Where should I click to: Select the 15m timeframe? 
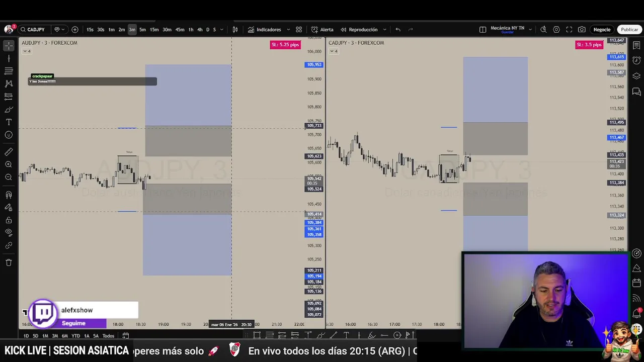tap(154, 30)
